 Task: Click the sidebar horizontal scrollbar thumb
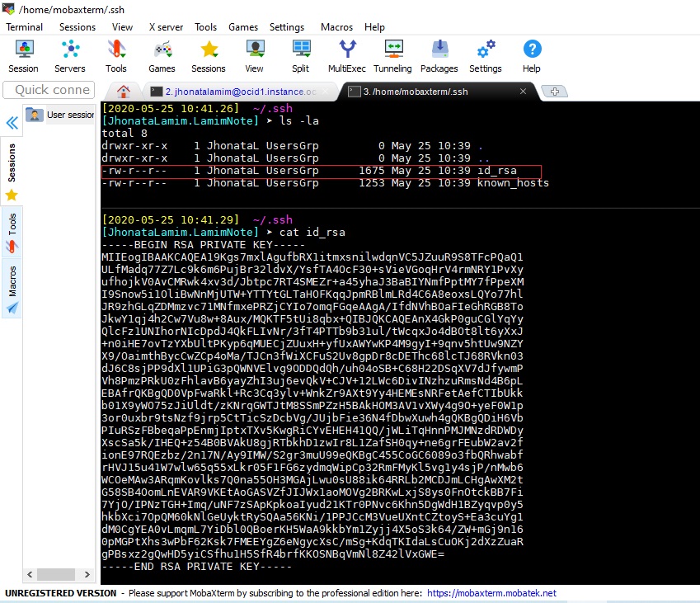pyautogui.click(x=56, y=574)
